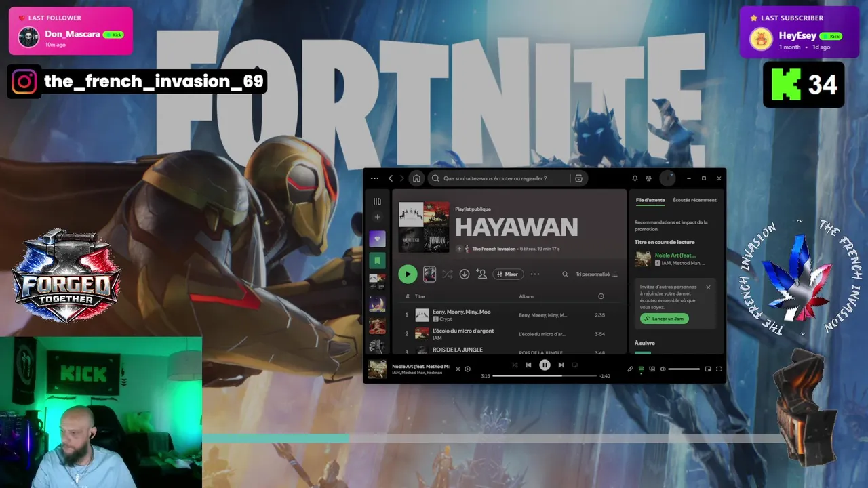This screenshot has width=868, height=488.
Task: Search within the playlist with magnifier icon
Action: (565, 274)
